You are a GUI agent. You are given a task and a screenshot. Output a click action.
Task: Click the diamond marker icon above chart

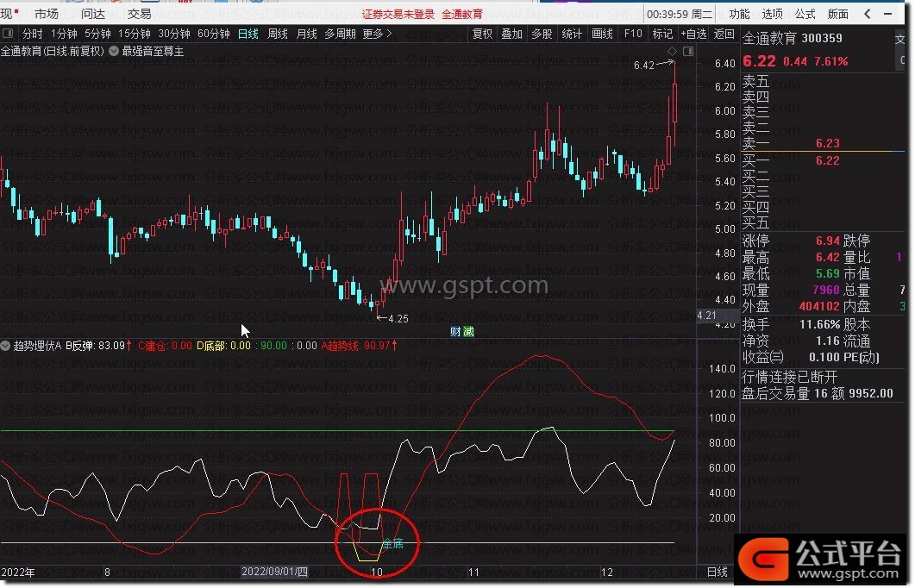pos(673,52)
